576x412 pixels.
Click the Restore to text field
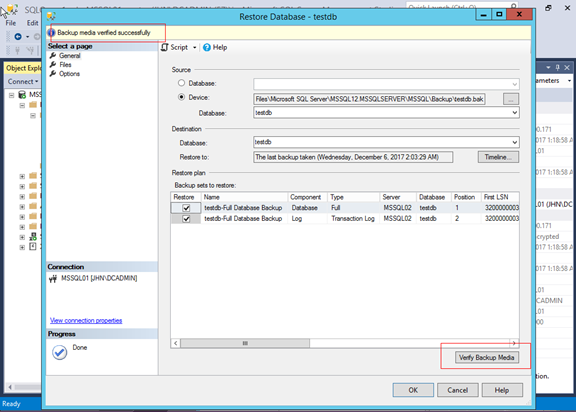click(x=353, y=157)
